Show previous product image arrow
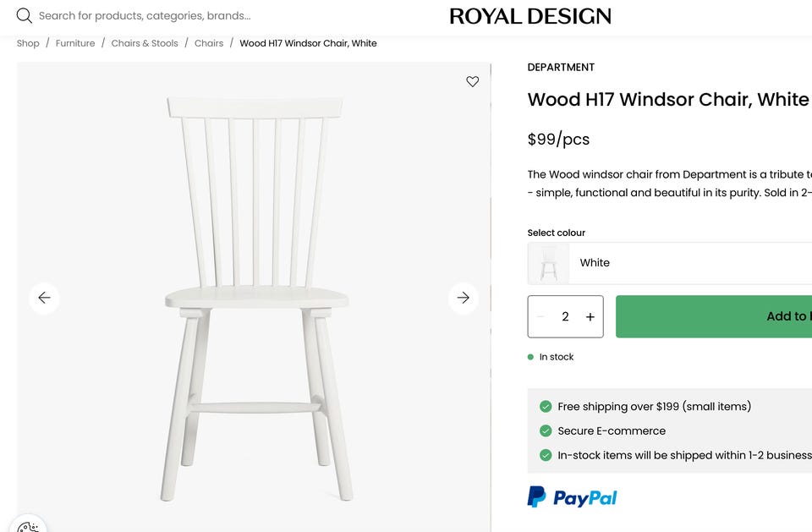Viewport: 812px width, 532px height. 44,298
